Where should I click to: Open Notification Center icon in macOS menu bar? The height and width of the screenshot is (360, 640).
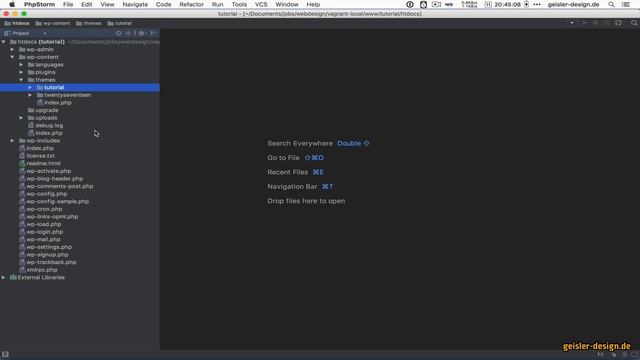pos(626,4)
